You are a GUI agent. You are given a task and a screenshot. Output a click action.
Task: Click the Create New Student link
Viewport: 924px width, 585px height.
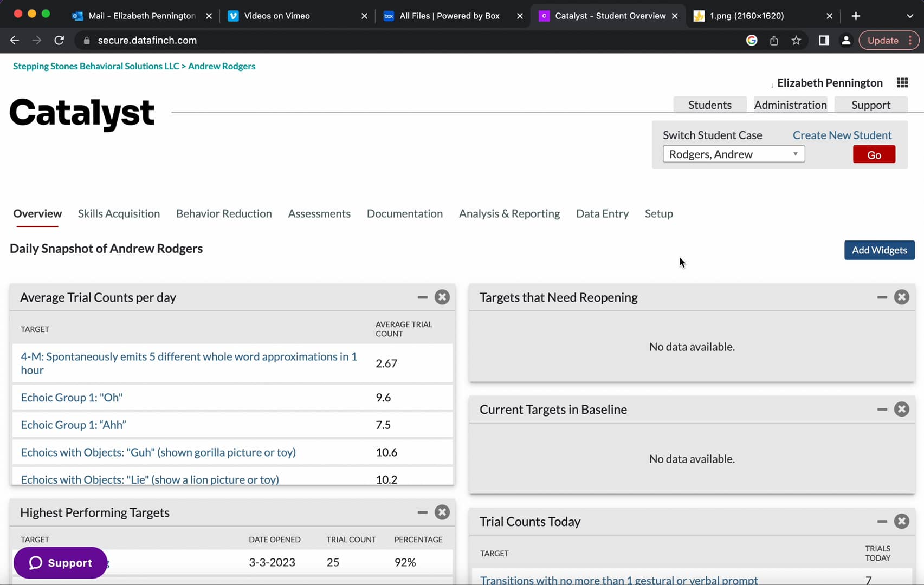point(842,135)
